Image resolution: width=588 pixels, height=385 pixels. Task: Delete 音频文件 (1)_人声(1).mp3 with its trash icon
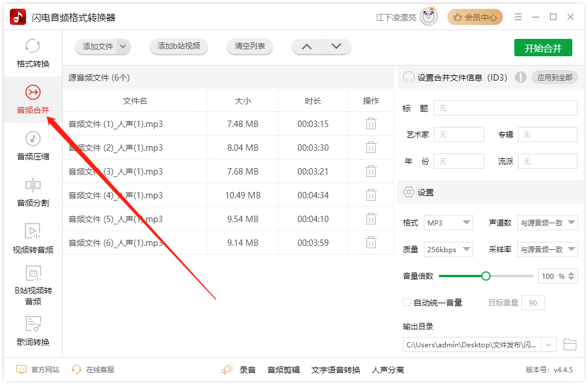[371, 124]
